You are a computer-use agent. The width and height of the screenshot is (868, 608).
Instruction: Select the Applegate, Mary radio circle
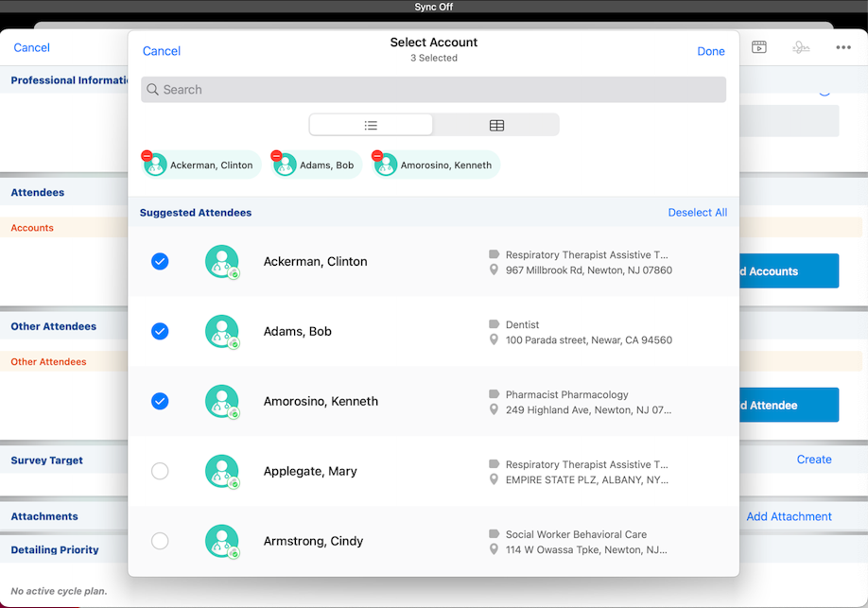(160, 471)
